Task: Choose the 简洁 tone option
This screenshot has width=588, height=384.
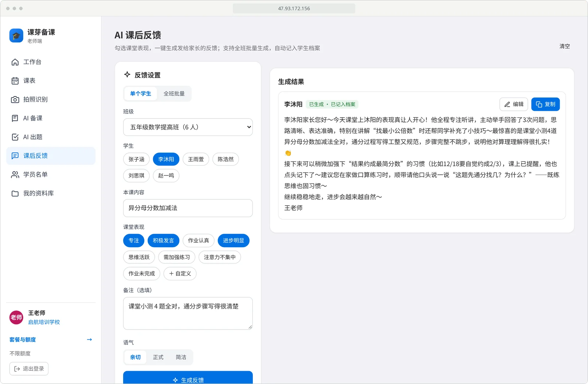Action: click(x=181, y=357)
